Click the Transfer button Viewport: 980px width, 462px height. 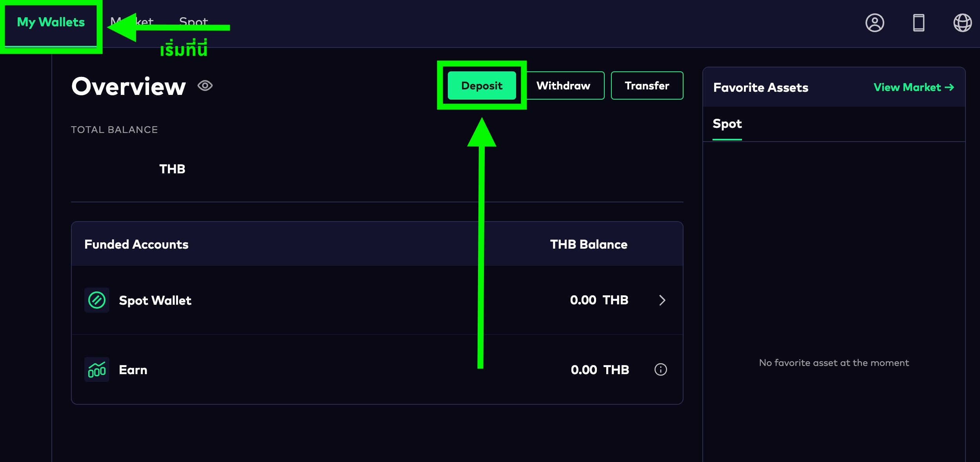coord(647,85)
